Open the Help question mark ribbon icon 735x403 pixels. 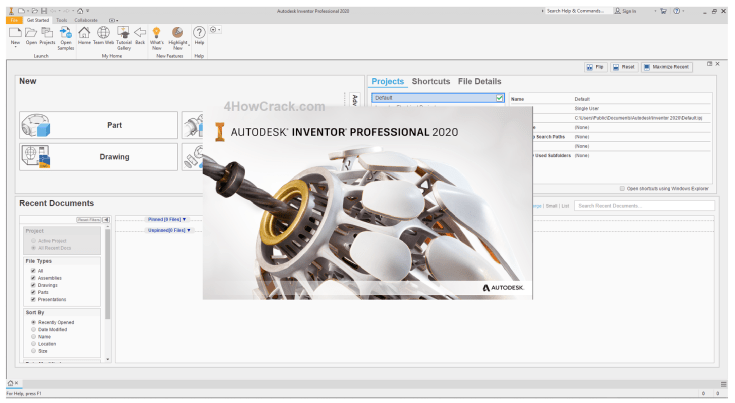click(x=199, y=32)
